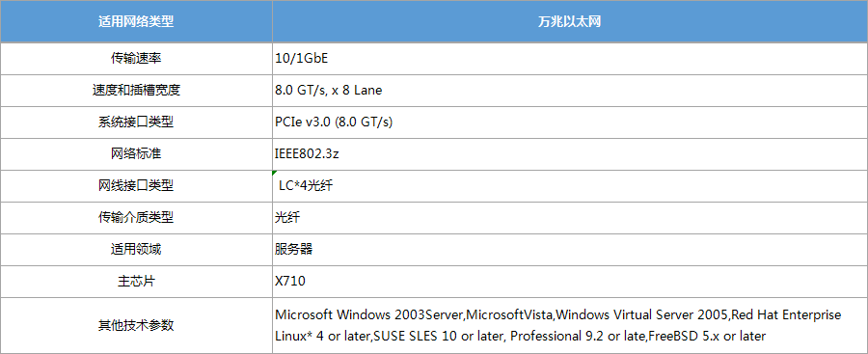This screenshot has width=868, height=354.
Task: Select the 适用领域 label cell
Action: (x=136, y=249)
